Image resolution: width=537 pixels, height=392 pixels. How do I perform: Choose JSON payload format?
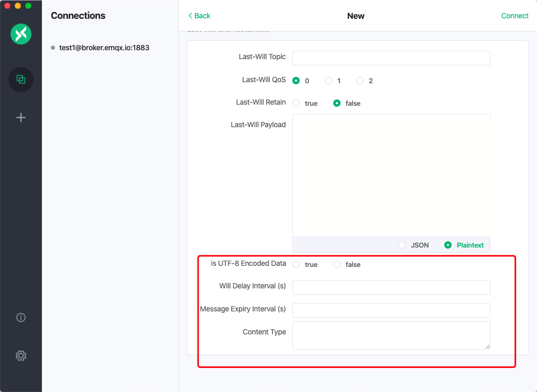coord(402,245)
